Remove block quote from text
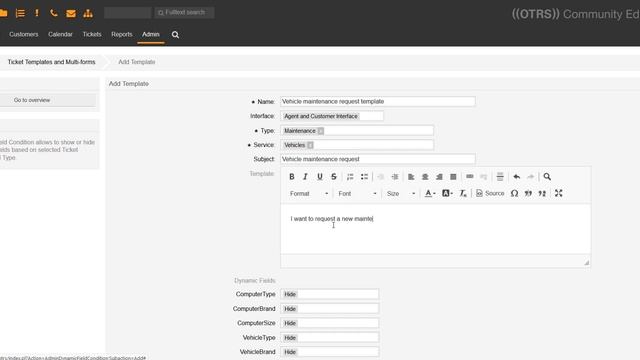Image resolution: width=640 pixels, height=360 pixels. tap(542, 193)
